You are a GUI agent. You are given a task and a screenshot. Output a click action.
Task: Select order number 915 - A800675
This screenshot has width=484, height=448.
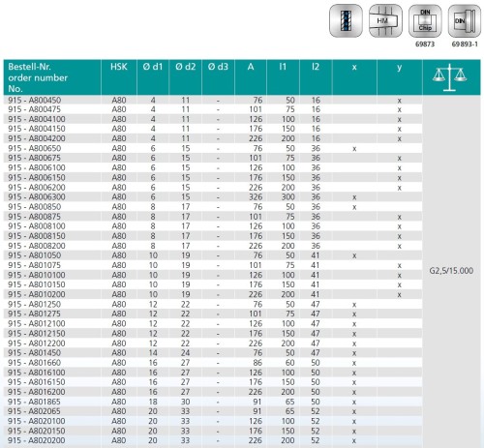[x=34, y=158]
